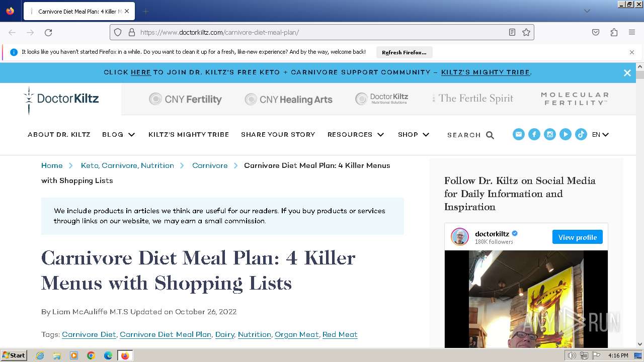This screenshot has width=644, height=362.
Task: Click scrollbar down arrow
Action: 640,344
